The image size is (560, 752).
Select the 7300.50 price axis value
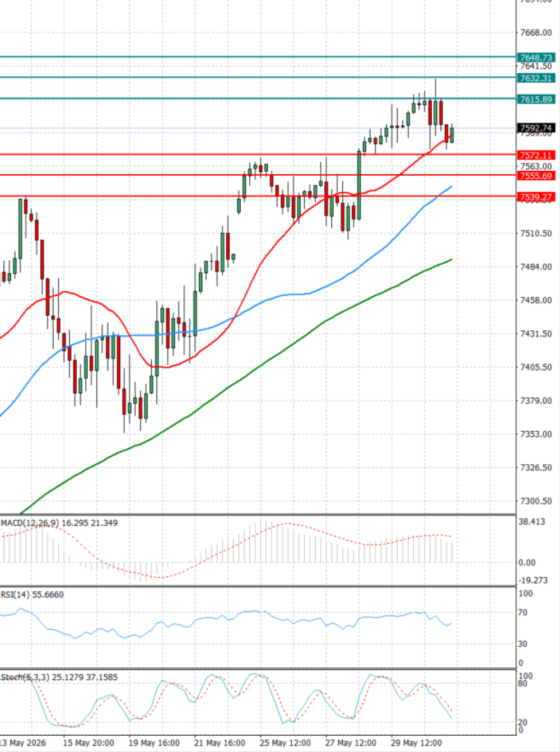coord(536,501)
